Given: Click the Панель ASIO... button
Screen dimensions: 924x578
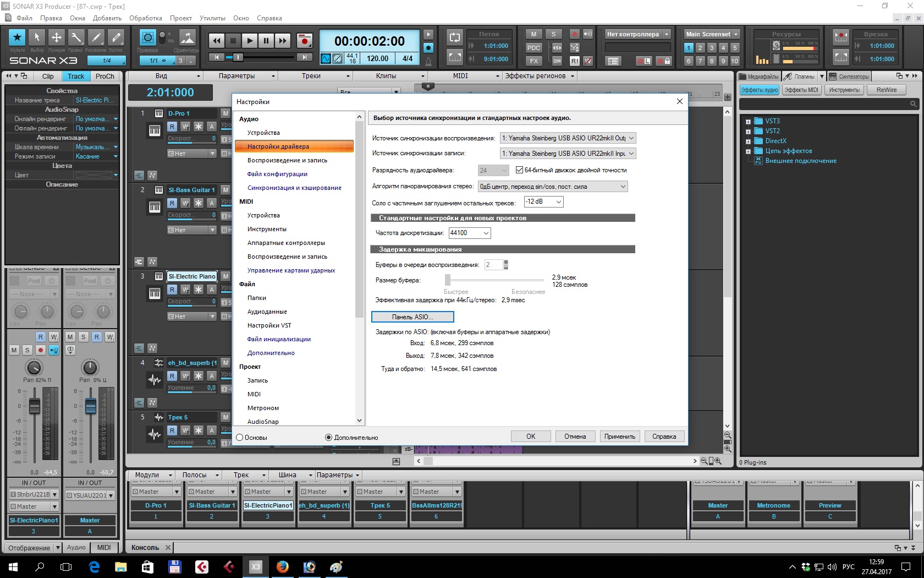Looking at the screenshot, I should point(413,317).
